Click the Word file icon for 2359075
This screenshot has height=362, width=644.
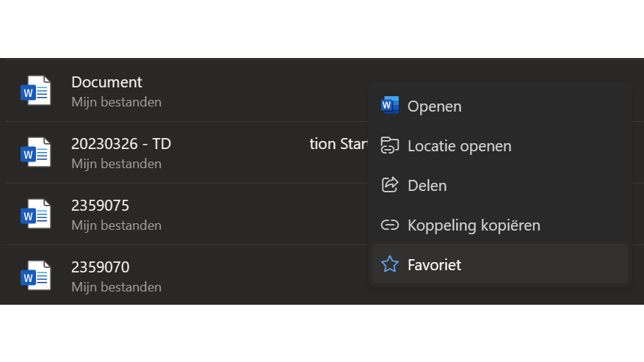tap(35, 214)
